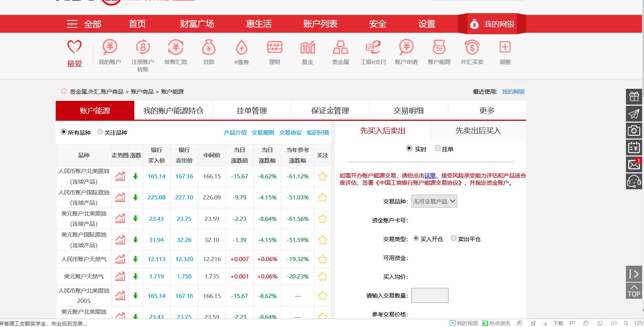644x327 pixels.
Task: Open 产品介绍 link
Action: (x=235, y=132)
